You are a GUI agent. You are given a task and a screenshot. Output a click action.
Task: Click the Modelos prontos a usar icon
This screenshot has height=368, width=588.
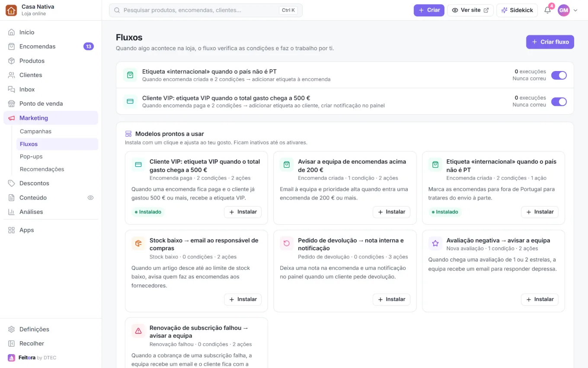[x=128, y=134]
